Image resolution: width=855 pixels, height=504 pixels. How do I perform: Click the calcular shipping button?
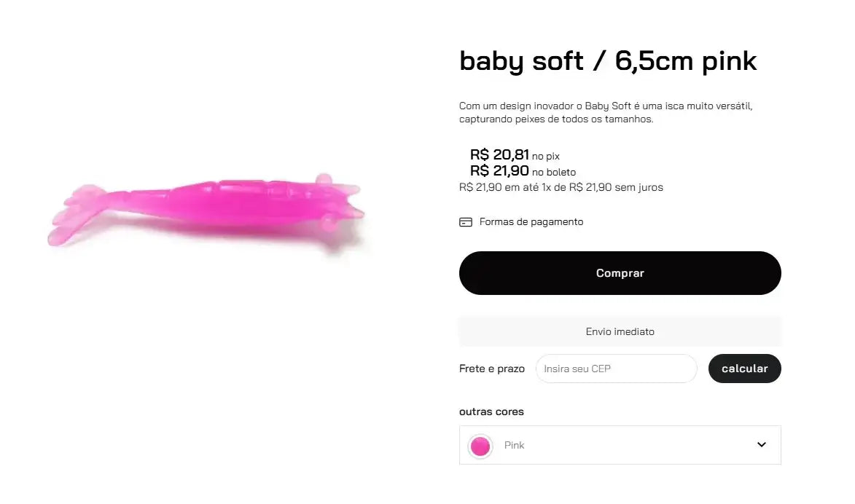point(744,369)
